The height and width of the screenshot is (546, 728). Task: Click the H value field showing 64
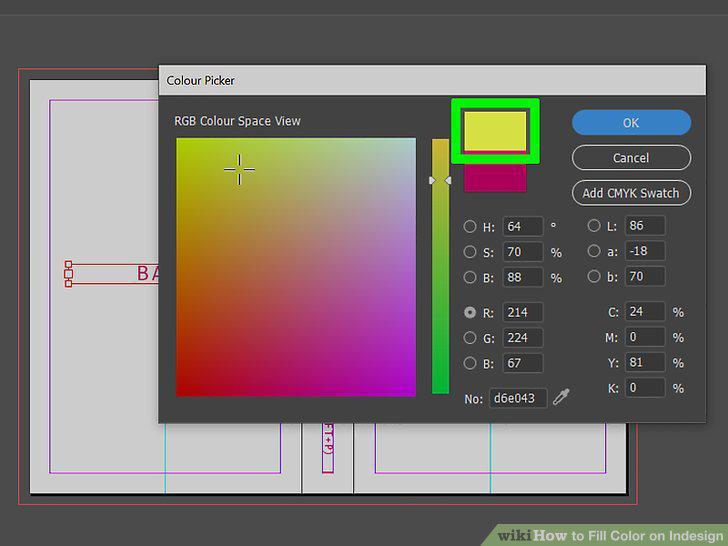point(523,227)
